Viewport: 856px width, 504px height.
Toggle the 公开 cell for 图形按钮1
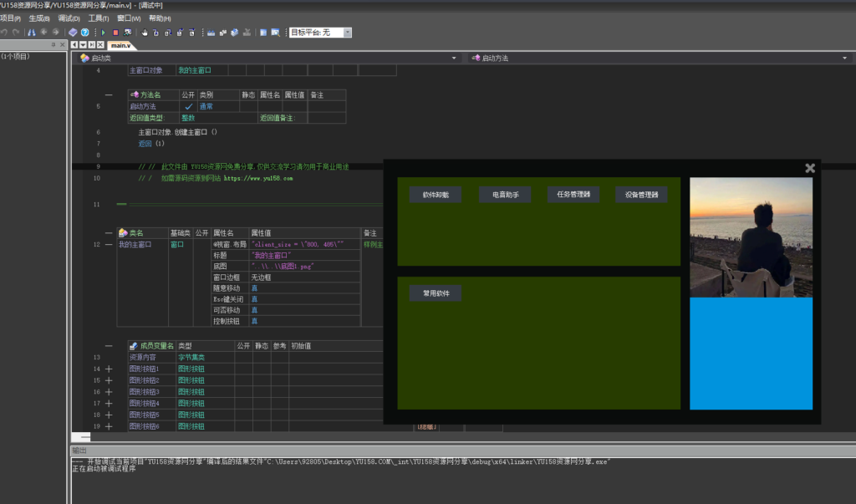pos(242,369)
